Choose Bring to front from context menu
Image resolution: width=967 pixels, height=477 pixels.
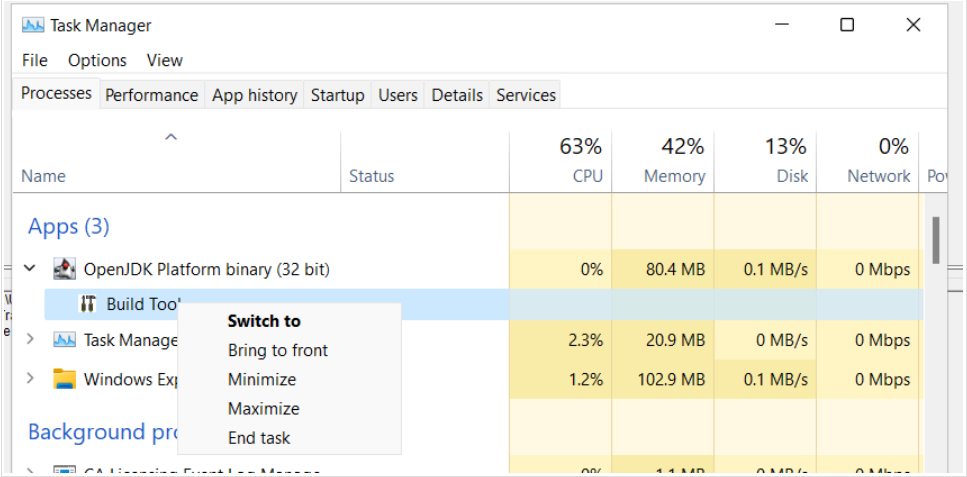(278, 350)
